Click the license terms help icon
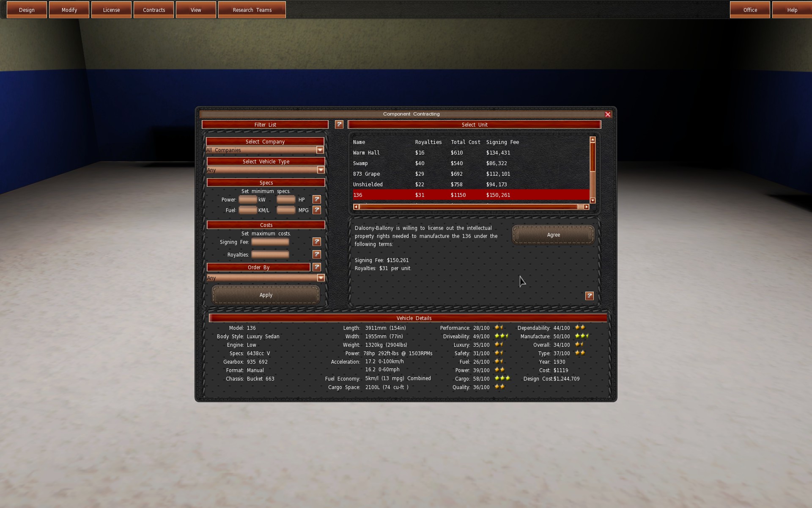812x508 pixels. tap(589, 296)
